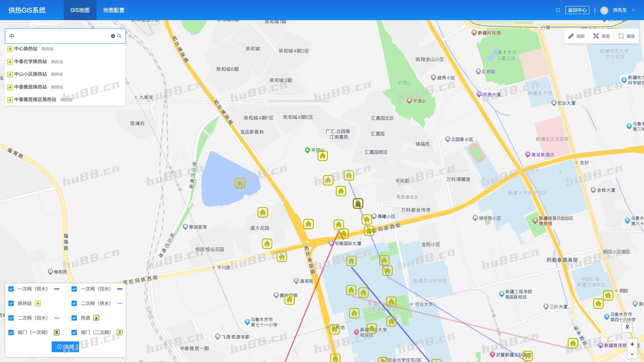Disable the 热源 layer checkbox
This screenshot has width=644, height=362.
(74, 318)
